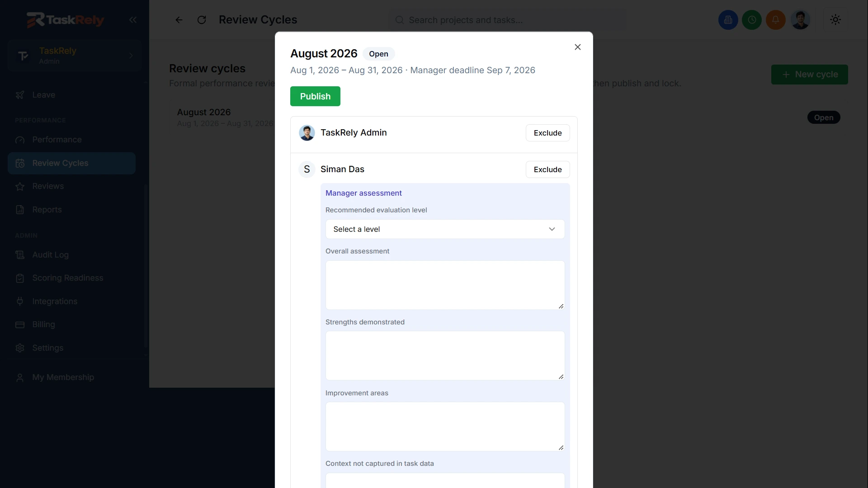The width and height of the screenshot is (868, 488).
Task: Click the Audit Log icon
Action: 20,255
